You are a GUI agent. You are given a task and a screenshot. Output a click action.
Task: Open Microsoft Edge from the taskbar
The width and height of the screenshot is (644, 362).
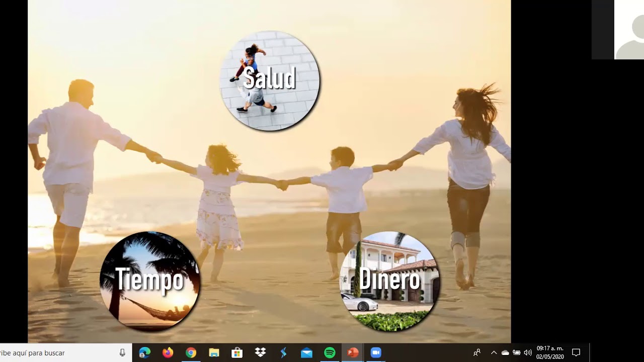point(144,353)
